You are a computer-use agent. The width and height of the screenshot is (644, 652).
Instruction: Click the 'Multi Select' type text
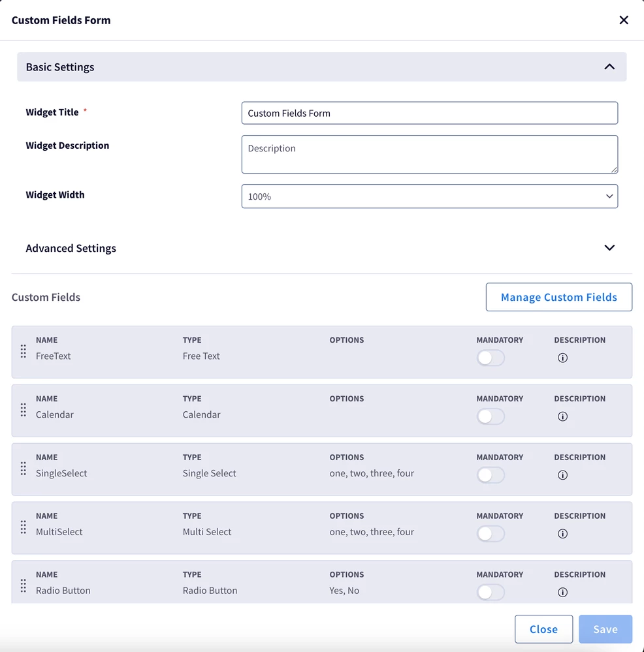click(207, 532)
